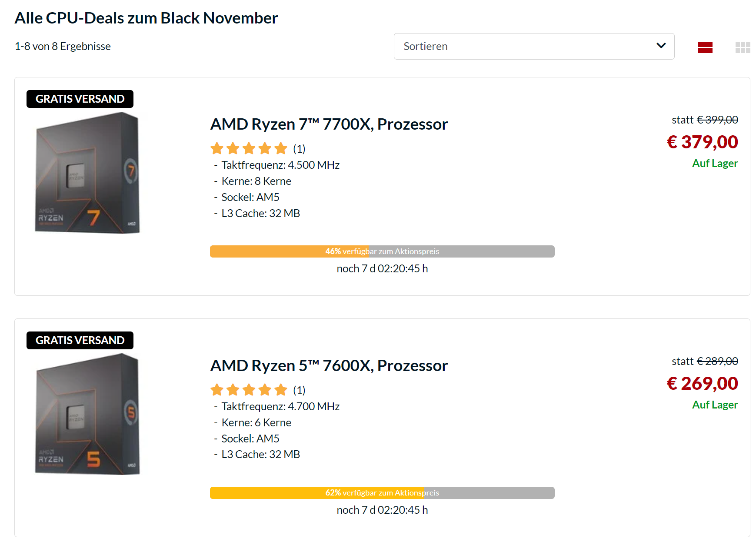The height and width of the screenshot is (539, 756).
Task: Open AMD Ryzen 5 7600X product title
Action: tap(329, 366)
